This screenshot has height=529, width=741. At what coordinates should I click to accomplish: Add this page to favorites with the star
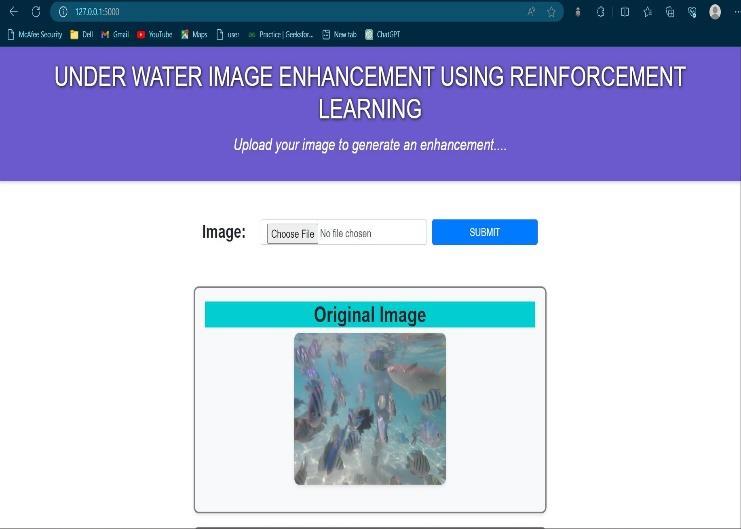(551, 12)
